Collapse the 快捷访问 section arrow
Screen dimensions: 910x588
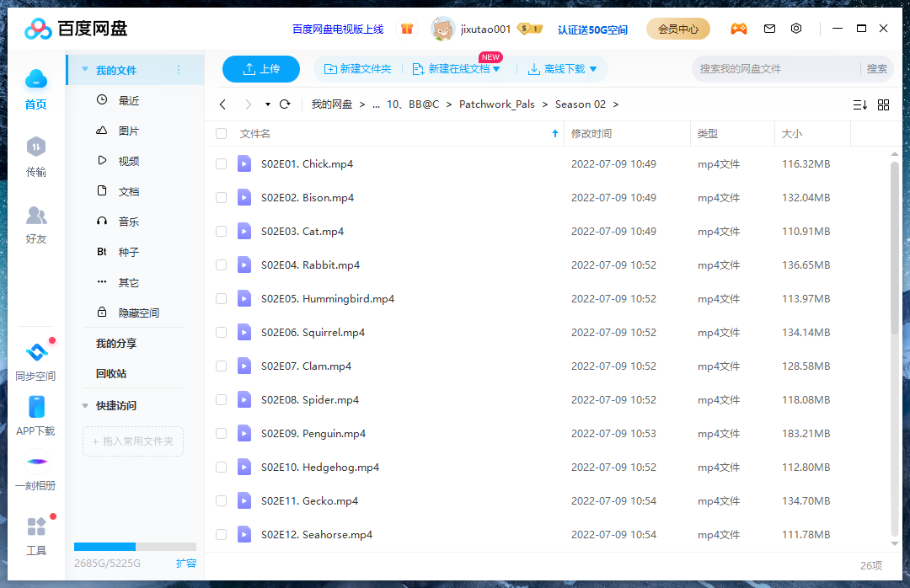pyautogui.click(x=85, y=405)
